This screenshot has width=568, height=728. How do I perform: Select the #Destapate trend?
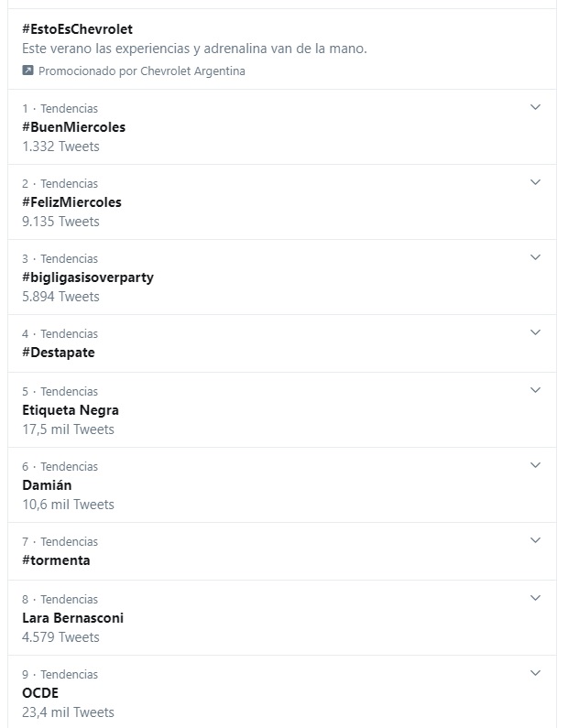59,353
